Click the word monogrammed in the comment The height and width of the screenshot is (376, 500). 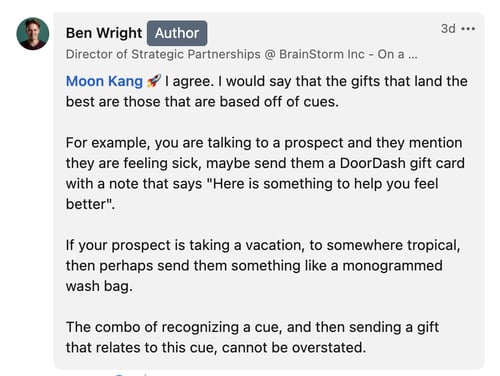point(393,266)
